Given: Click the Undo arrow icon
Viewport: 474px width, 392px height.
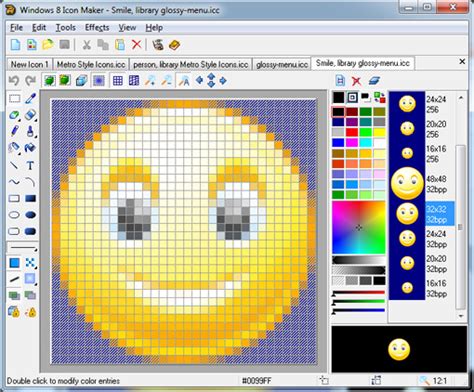Looking at the screenshot, I should [x=14, y=80].
